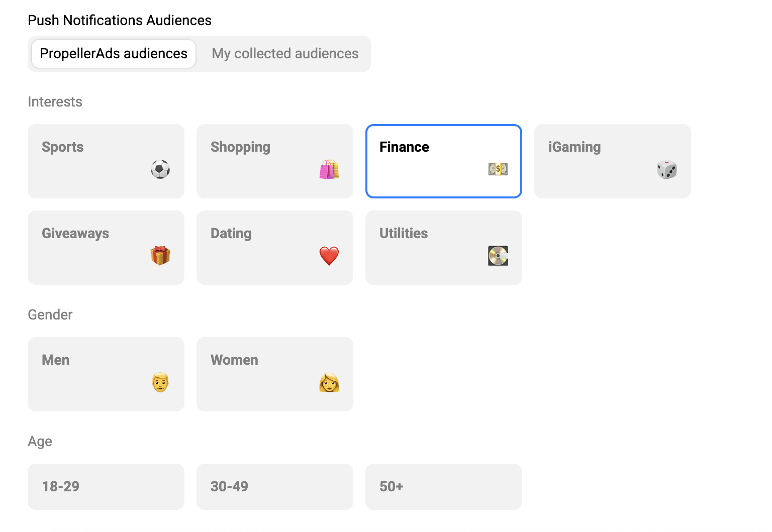
Task: Choose the Shopping interest label
Action: pos(240,147)
